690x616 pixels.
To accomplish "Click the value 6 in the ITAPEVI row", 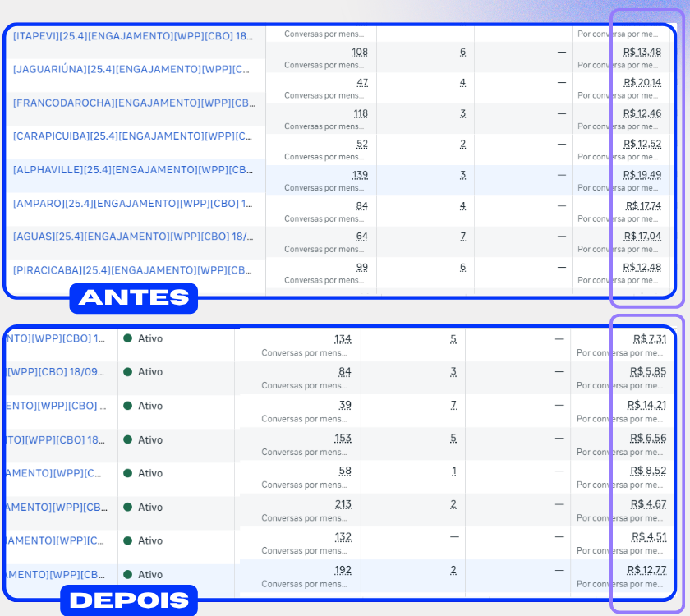I will [463, 52].
